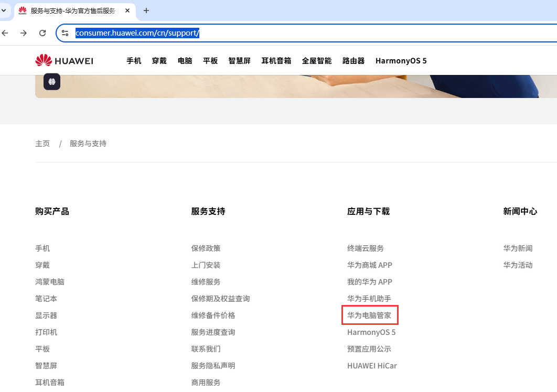
Task: Open 手机 in top navigation
Action: 134,61
